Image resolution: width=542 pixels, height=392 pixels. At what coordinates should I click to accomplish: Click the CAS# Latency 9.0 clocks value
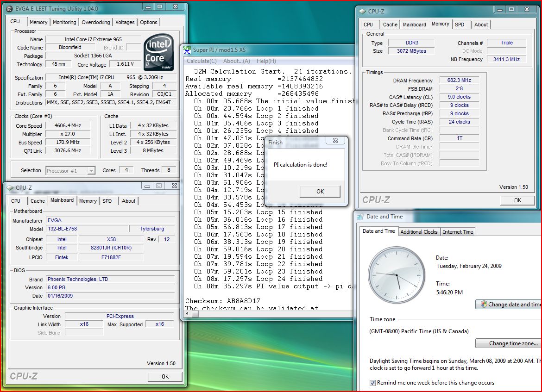pos(459,97)
